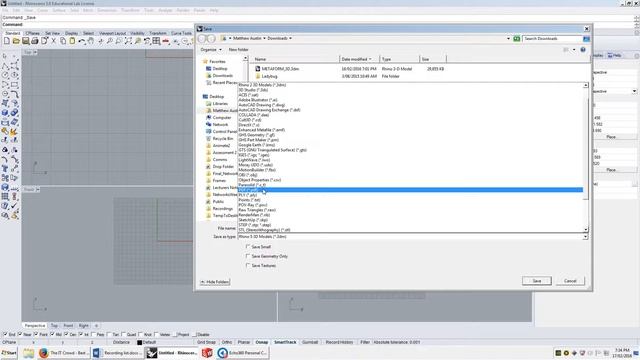Click the Windows Explorer taskbar icon
Screen dimensions: 640x360
[29, 353]
